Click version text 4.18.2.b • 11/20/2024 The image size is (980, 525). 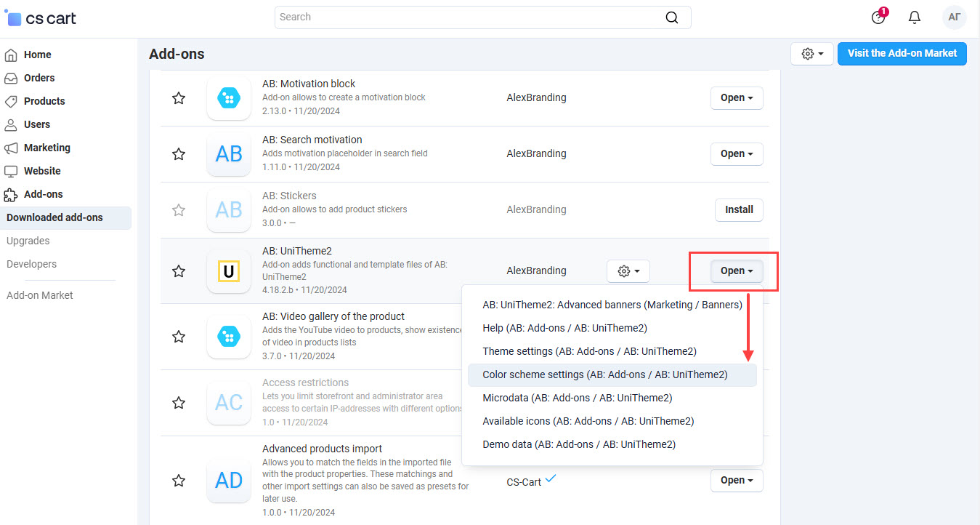(304, 290)
